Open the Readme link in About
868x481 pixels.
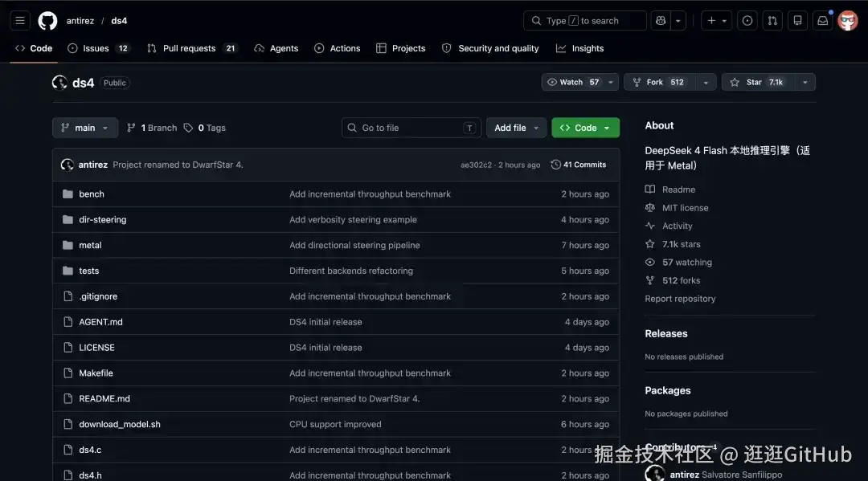(670, 189)
